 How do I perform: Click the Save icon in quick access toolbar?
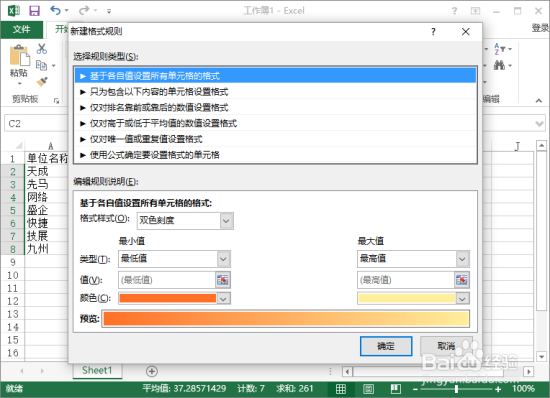pyautogui.click(x=34, y=11)
